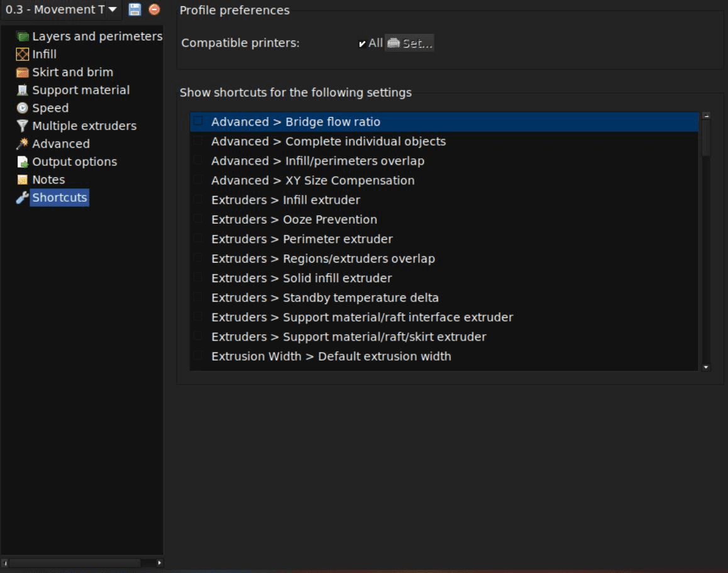Select 'Extruders > Standby temperature delta' row
Image resolution: width=728 pixels, height=573 pixels.
tap(444, 297)
